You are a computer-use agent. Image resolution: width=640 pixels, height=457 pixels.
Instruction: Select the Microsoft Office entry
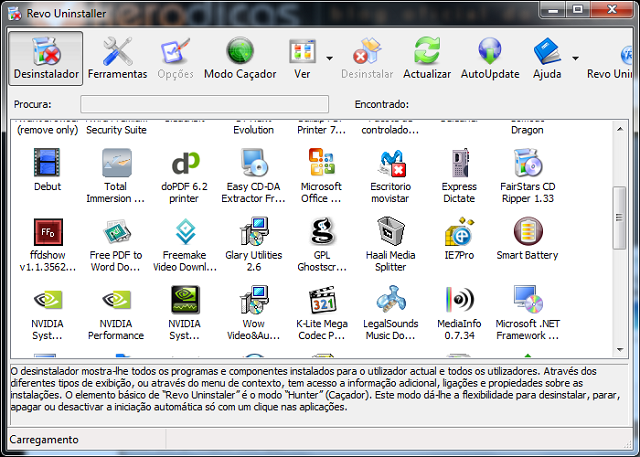click(x=322, y=175)
